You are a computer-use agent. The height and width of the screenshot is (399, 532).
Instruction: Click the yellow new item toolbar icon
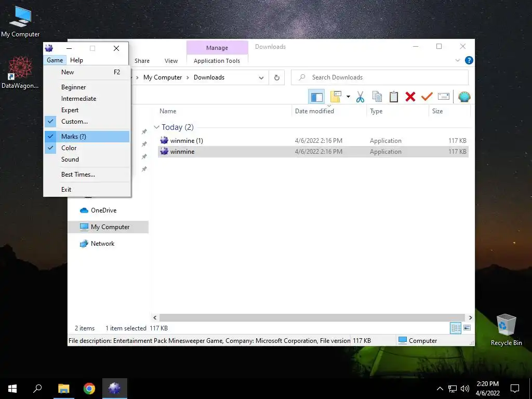point(336,97)
